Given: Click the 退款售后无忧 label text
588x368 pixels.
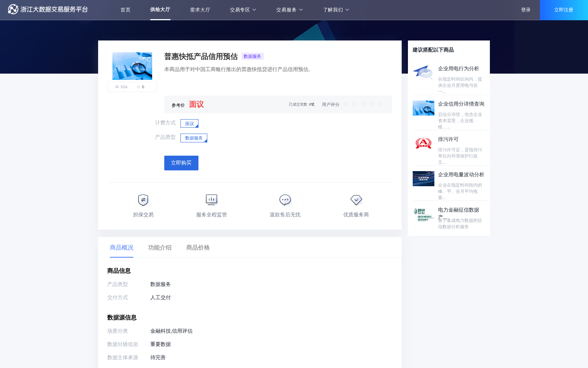Looking at the screenshot, I should pos(285,215).
